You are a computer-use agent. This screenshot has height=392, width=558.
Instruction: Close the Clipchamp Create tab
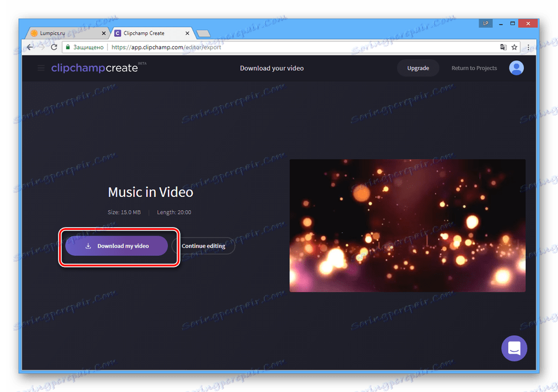187,33
